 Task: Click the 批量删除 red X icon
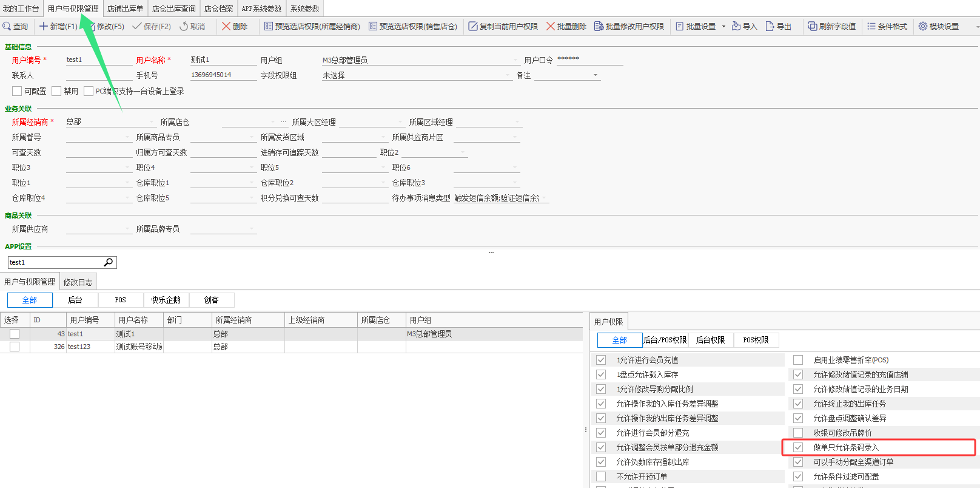tap(551, 26)
